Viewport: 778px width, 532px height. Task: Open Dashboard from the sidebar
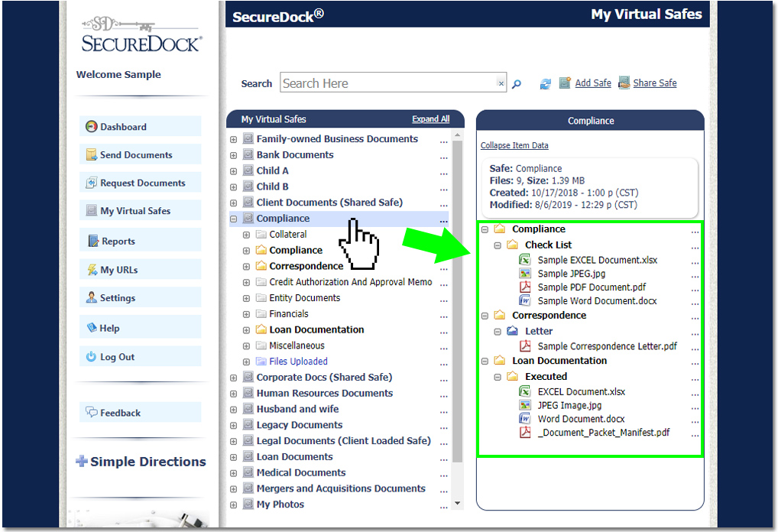click(141, 127)
